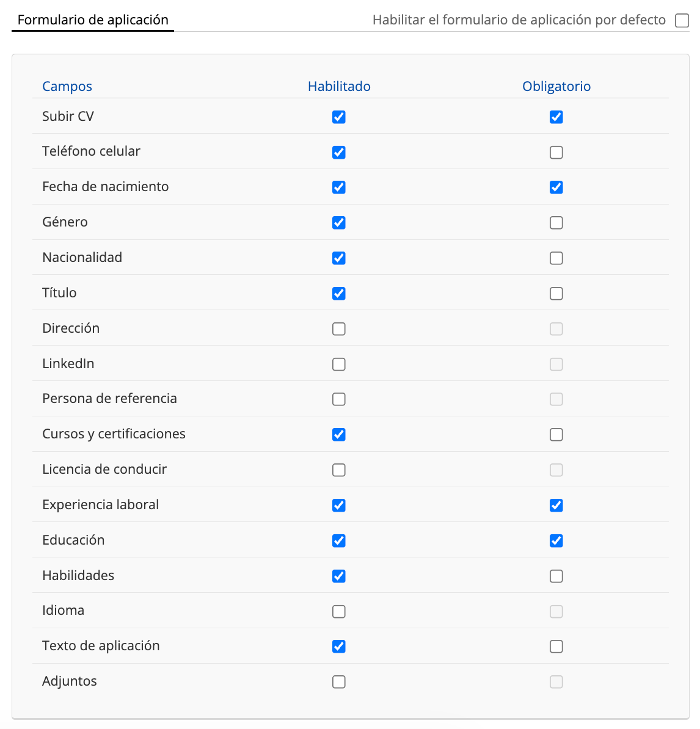Image resolution: width=700 pixels, height=729 pixels.
Task: Mark Género as Obligatorio
Action: point(556,223)
